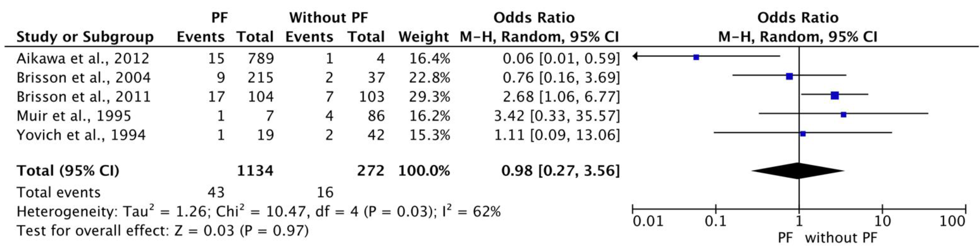Select the blue marker for Muir 1995

tap(843, 114)
